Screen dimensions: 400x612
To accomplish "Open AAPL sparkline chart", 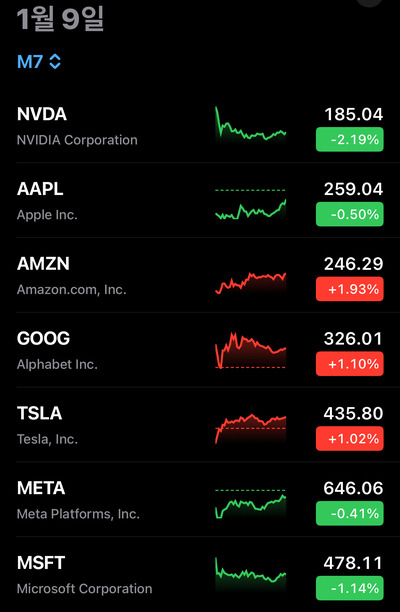I will pyautogui.click(x=251, y=204).
